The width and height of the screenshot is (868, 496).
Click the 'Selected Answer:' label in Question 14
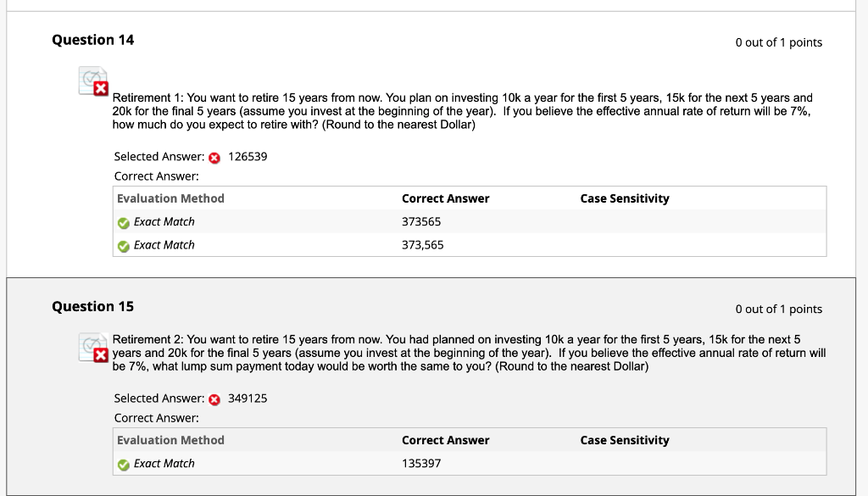pos(159,157)
